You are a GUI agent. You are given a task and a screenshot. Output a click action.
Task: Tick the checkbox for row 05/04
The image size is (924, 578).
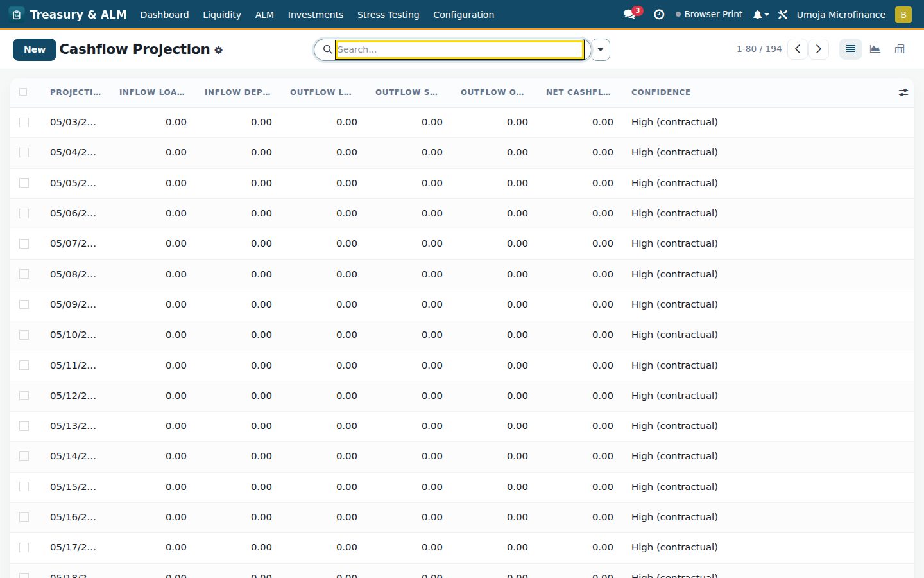pyautogui.click(x=24, y=152)
